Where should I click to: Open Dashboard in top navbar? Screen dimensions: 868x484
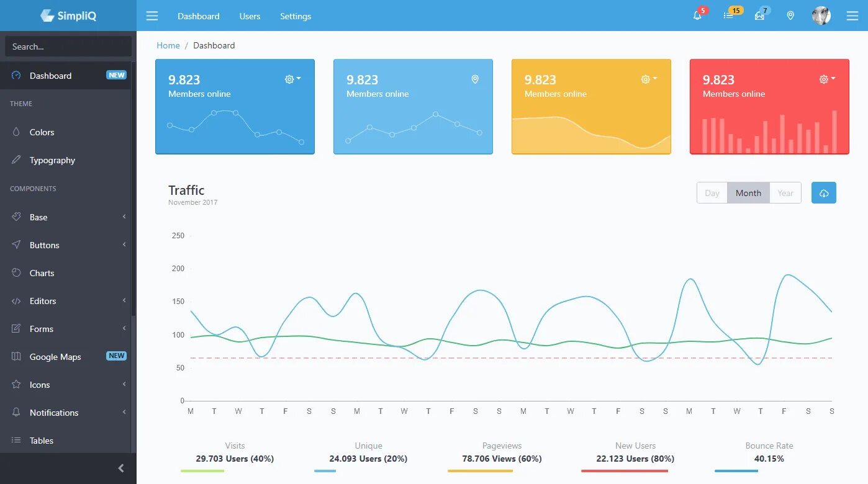click(x=199, y=16)
